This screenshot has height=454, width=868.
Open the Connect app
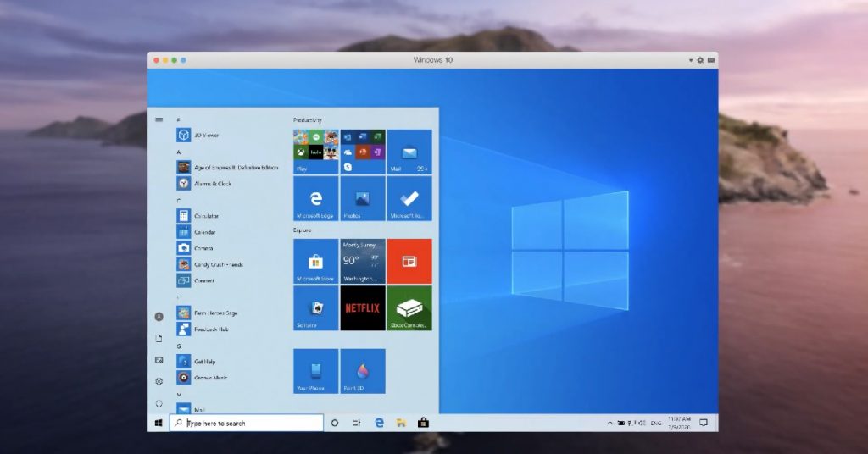click(196, 280)
